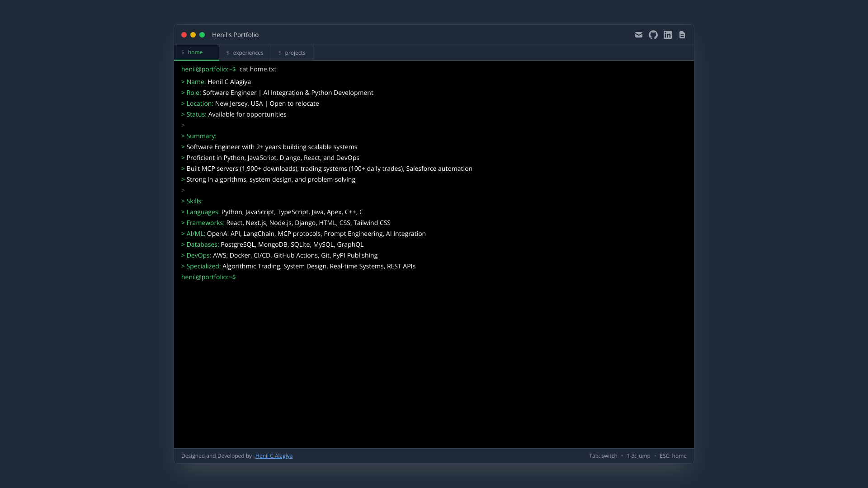
Task: Click the 'cat home.txt' command text
Action: [258, 69]
